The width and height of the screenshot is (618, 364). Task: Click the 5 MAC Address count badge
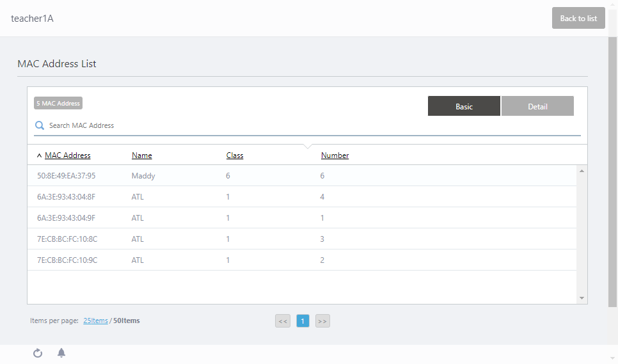point(58,104)
